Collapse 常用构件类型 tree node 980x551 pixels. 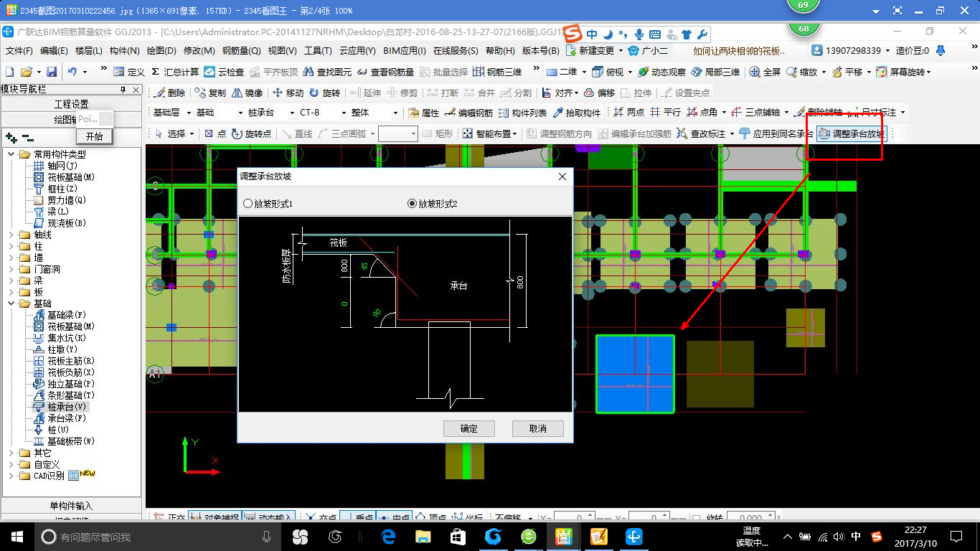11,154
